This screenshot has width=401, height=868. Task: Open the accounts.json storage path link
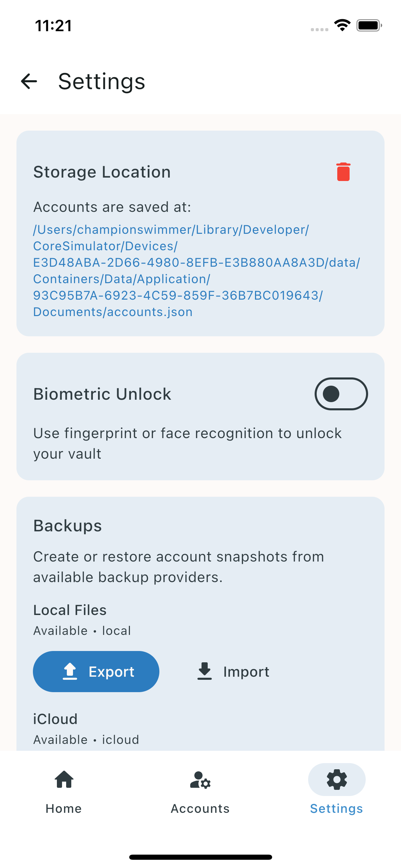[x=196, y=271]
